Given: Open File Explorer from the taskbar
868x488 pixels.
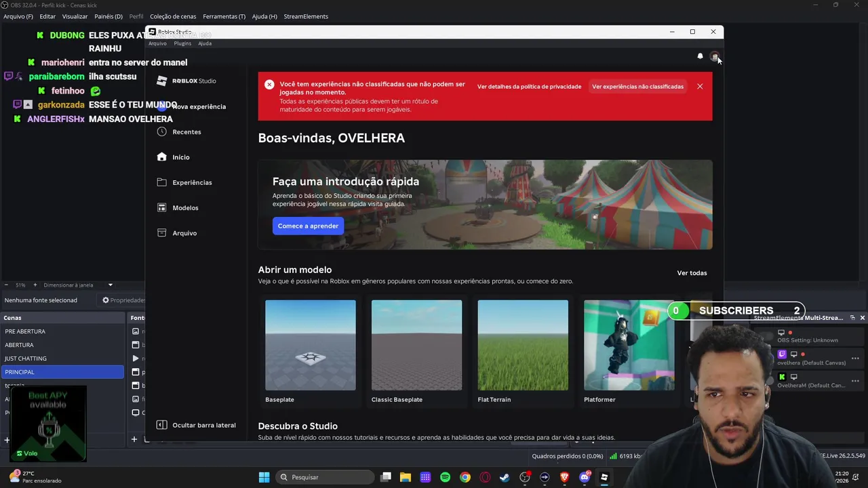Looking at the screenshot, I should [406, 477].
